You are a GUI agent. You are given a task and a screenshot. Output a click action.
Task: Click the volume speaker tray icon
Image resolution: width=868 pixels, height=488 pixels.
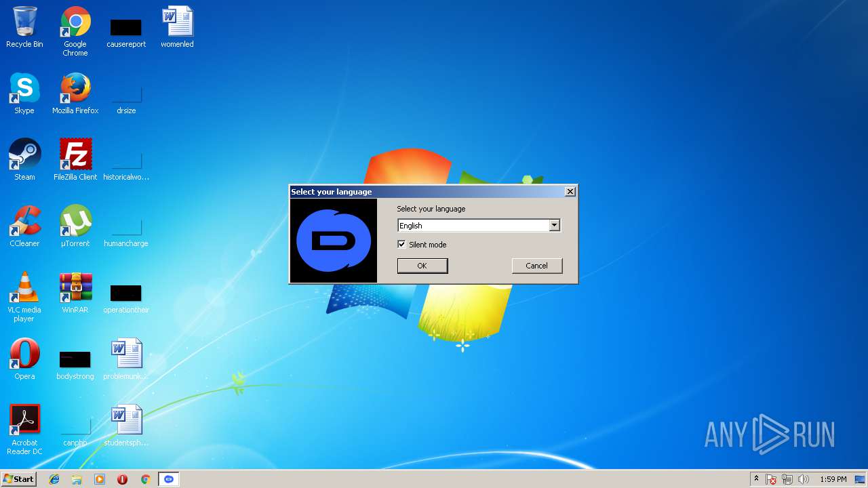[x=804, y=480]
